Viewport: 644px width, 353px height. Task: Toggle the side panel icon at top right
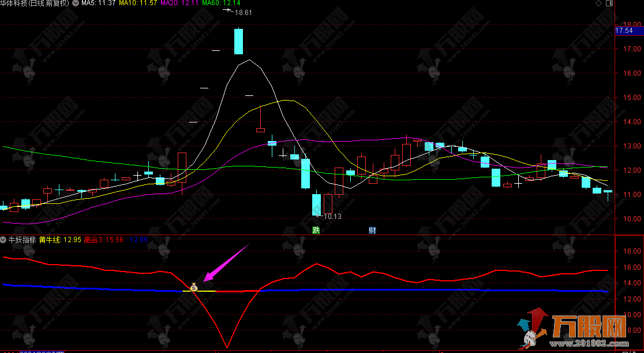(609, 3)
